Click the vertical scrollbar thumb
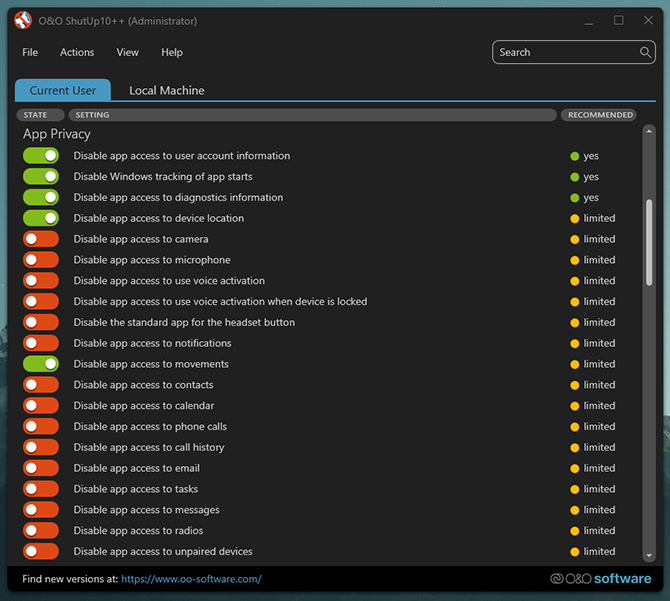The height and width of the screenshot is (601, 670). pos(649,242)
